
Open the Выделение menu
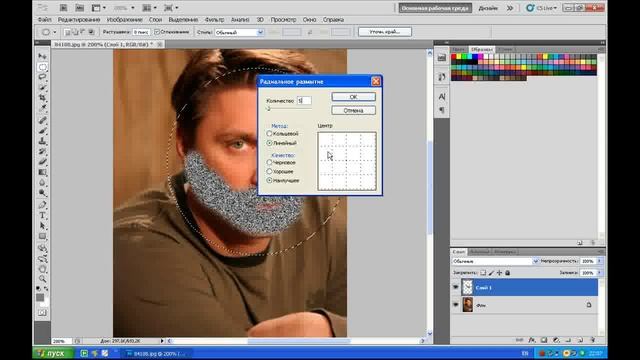tap(183, 20)
